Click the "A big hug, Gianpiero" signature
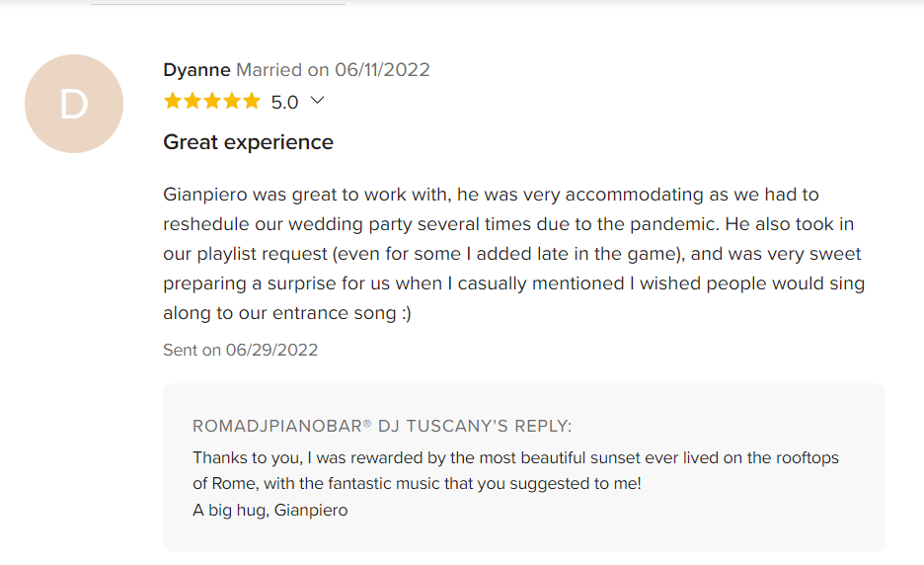 click(x=269, y=511)
